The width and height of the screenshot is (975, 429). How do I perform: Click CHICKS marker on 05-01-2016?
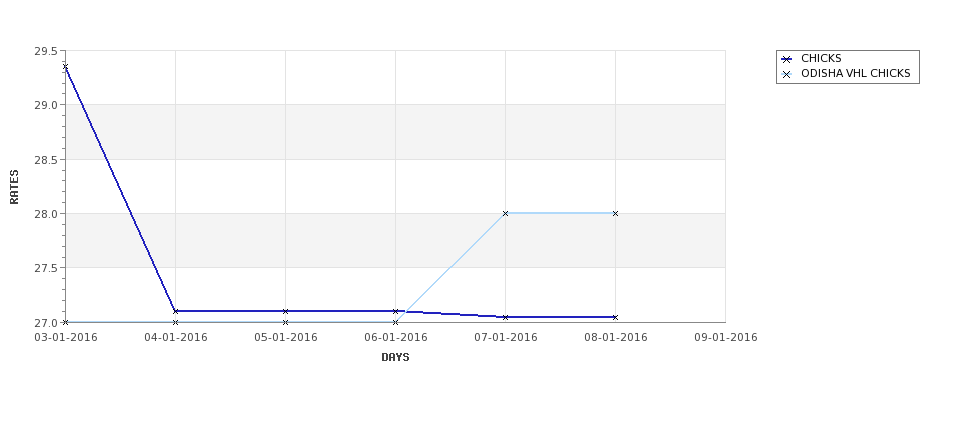(285, 311)
